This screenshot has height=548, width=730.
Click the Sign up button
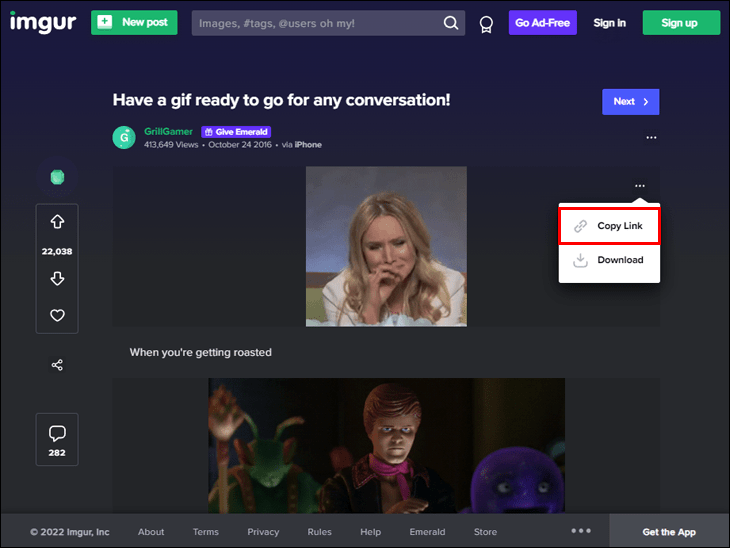point(681,23)
